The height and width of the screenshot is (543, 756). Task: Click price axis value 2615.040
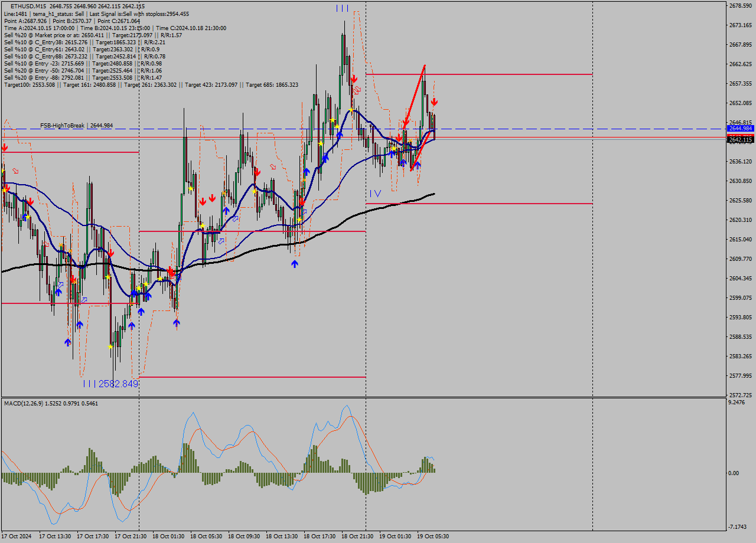point(740,240)
